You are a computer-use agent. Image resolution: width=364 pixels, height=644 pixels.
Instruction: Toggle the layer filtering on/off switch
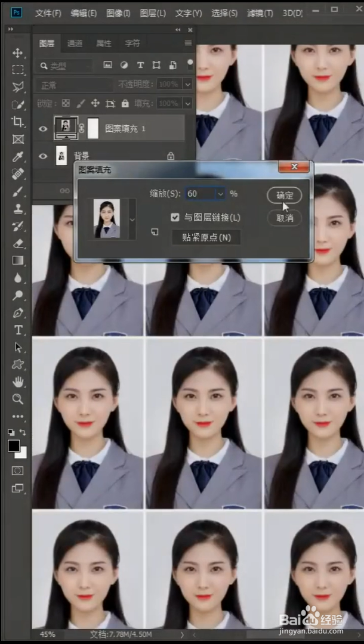tap(190, 65)
